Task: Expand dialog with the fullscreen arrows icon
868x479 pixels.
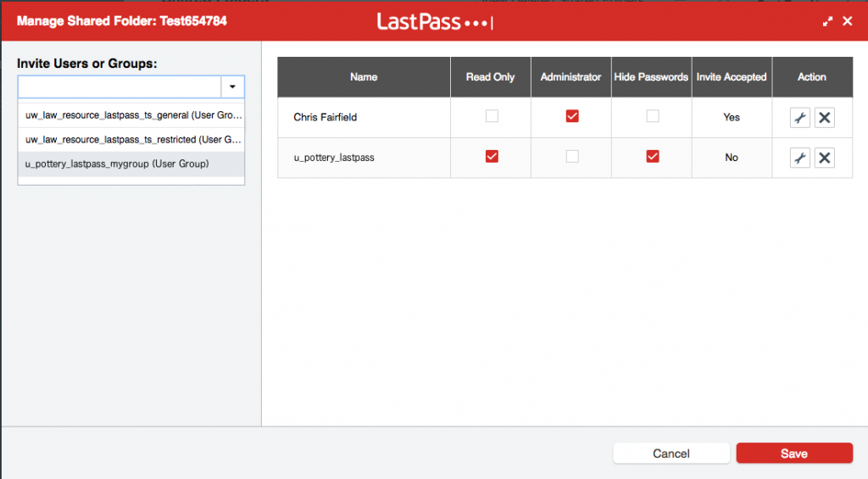Action: tap(827, 21)
